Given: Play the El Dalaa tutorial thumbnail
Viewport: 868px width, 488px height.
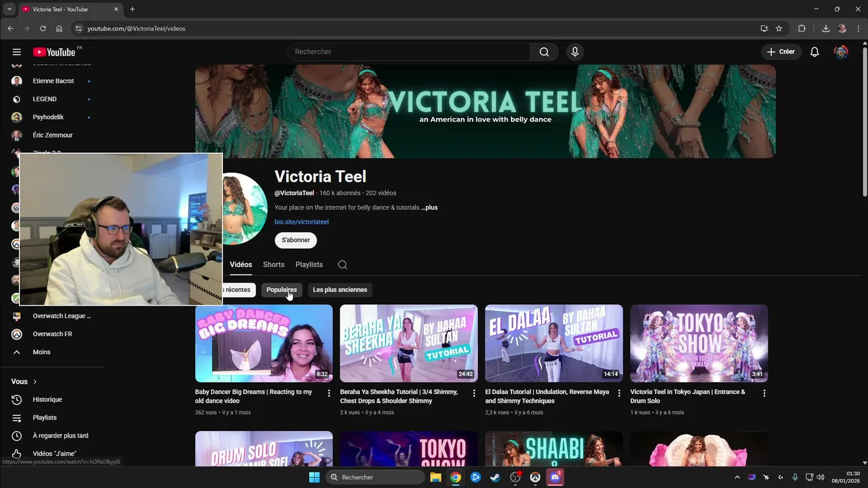Looking at the screenshot, I should tap(554, 344).
